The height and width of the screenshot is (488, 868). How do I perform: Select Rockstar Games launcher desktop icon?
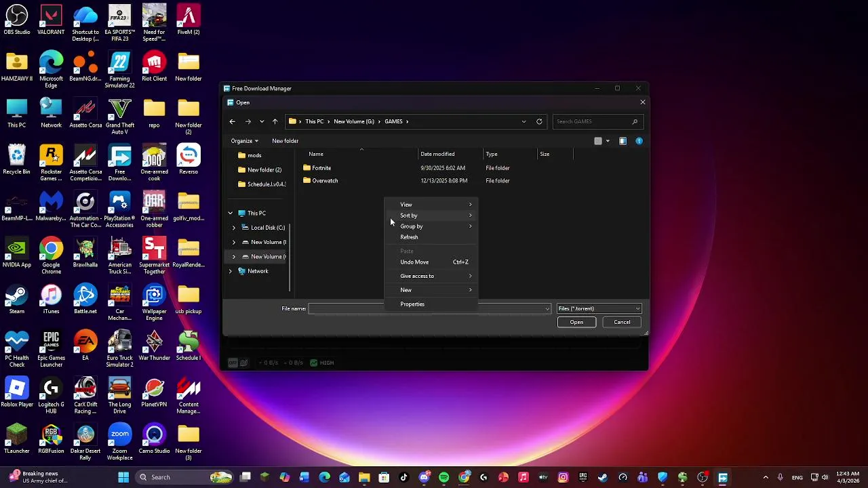(x=51, y=163)
